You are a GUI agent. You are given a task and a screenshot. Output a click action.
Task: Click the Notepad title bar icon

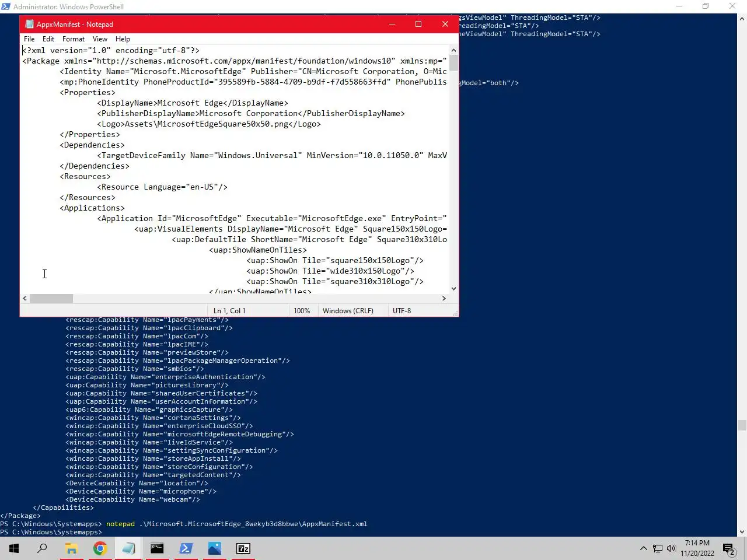pyautogui.click(x=30, y=24)
